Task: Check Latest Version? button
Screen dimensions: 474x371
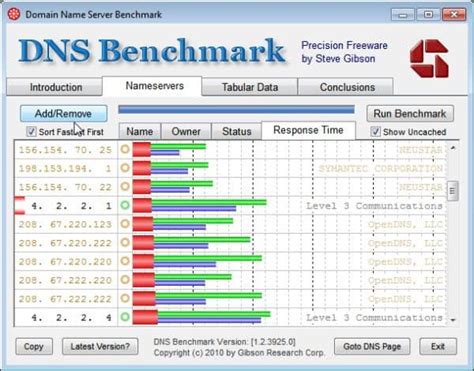Action: coord(100,347)
